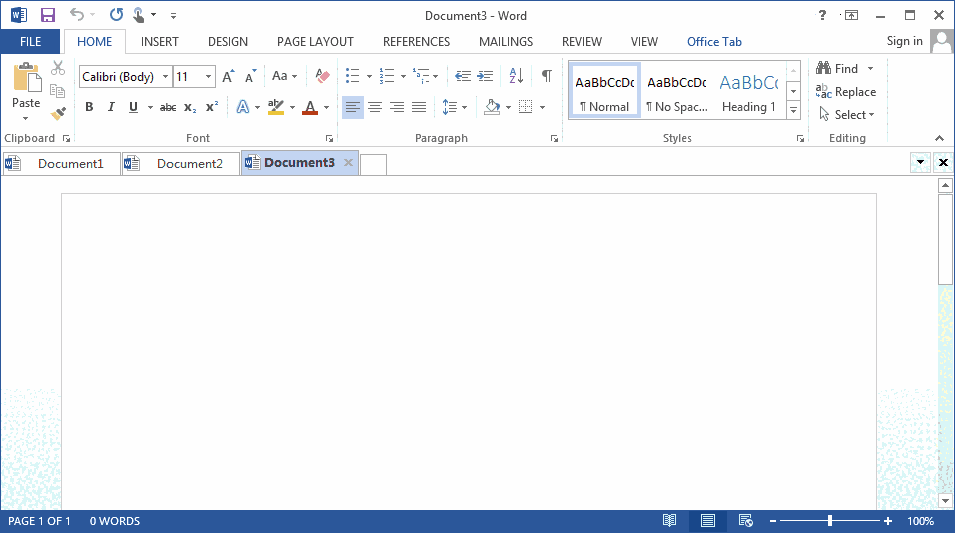Click Sign in link
955x533 pixels.
[904, 41]
